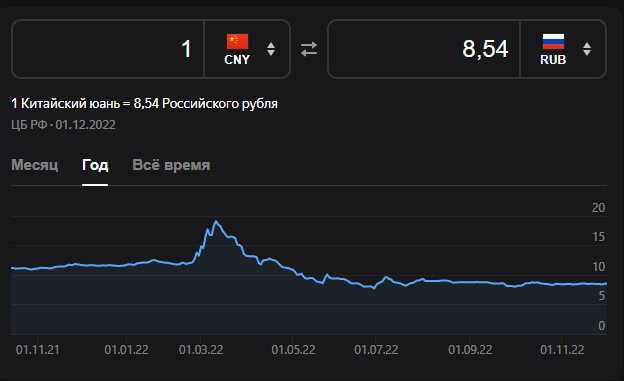Click the 01.11.21 date axis label
This screenshot has width=624, height=381.
point(37,350)
